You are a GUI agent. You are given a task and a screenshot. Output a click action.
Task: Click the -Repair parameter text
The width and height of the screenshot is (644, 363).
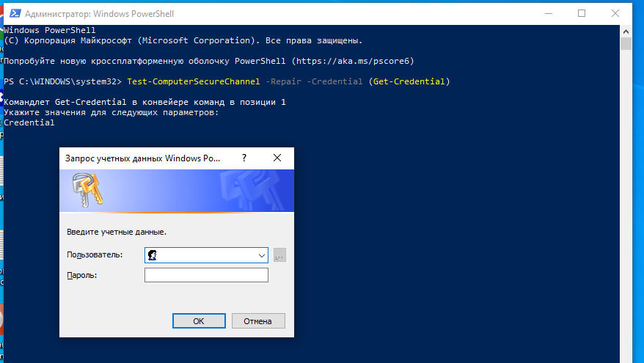pos(283,81)
